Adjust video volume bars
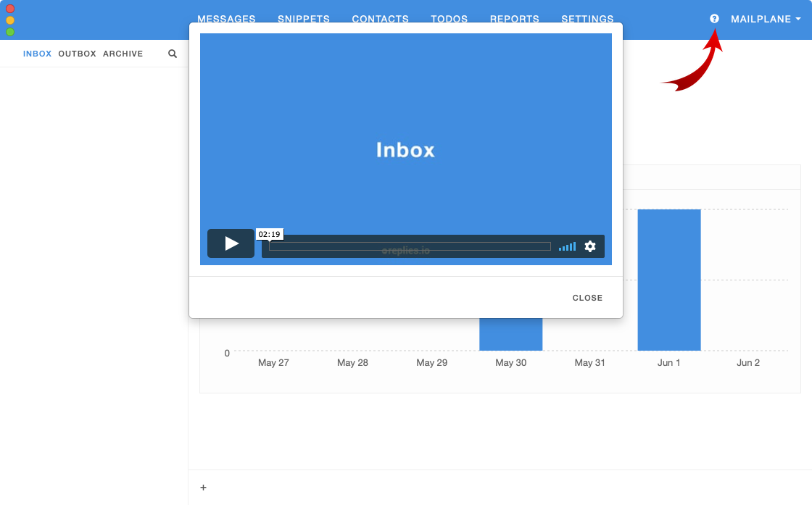 567,246
